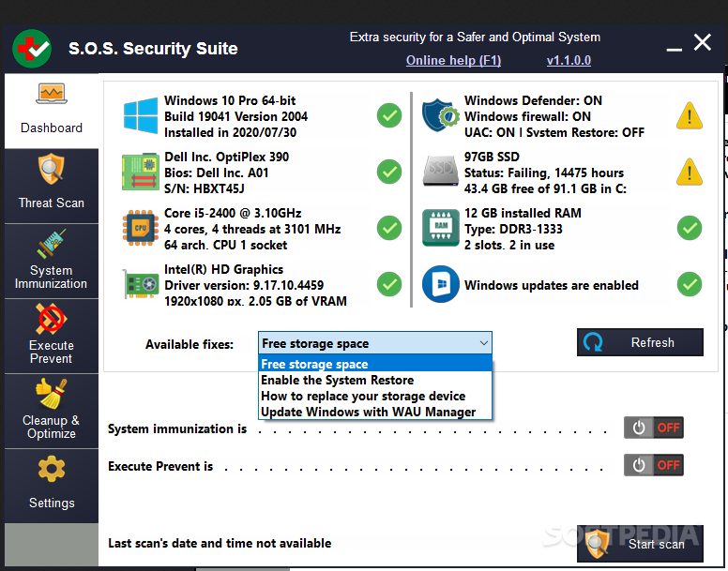
Task: Click warning triangle beside SSD status
Action: (x=690, y=172)
